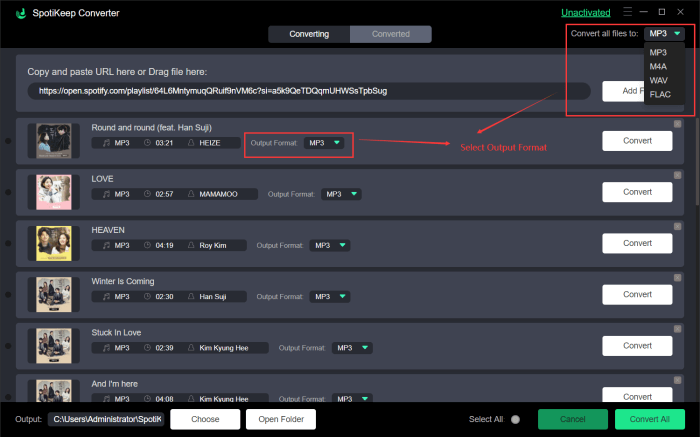Convert the Round and round track
700x437 pixels.
[x=637, y=141]
